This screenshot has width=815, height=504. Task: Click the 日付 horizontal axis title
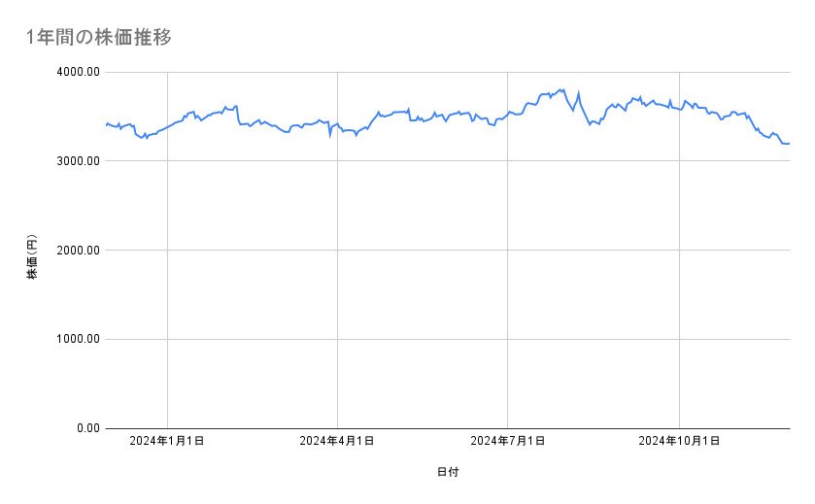point(447,471)
